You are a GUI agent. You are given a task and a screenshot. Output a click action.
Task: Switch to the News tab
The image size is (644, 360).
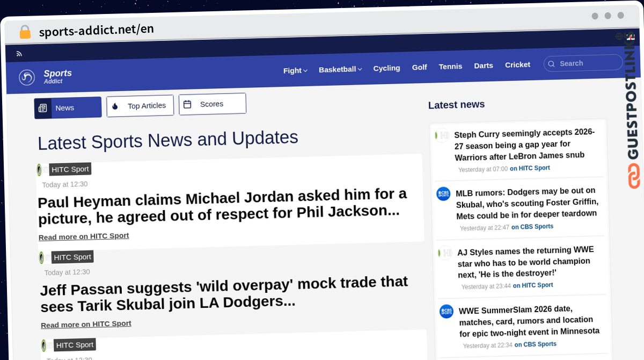tap(68, 107)
